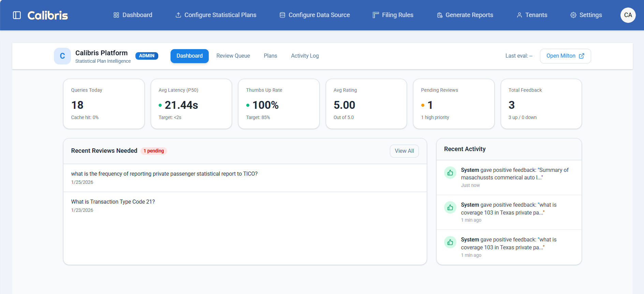Open Dashboard in the top navigation
Screen dimensions: 644x294
(133, 15)
